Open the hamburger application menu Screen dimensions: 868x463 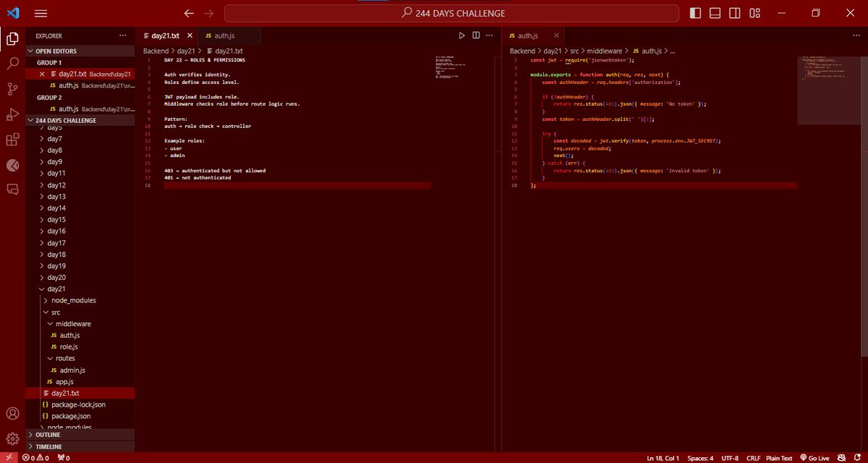pos(41,13)
